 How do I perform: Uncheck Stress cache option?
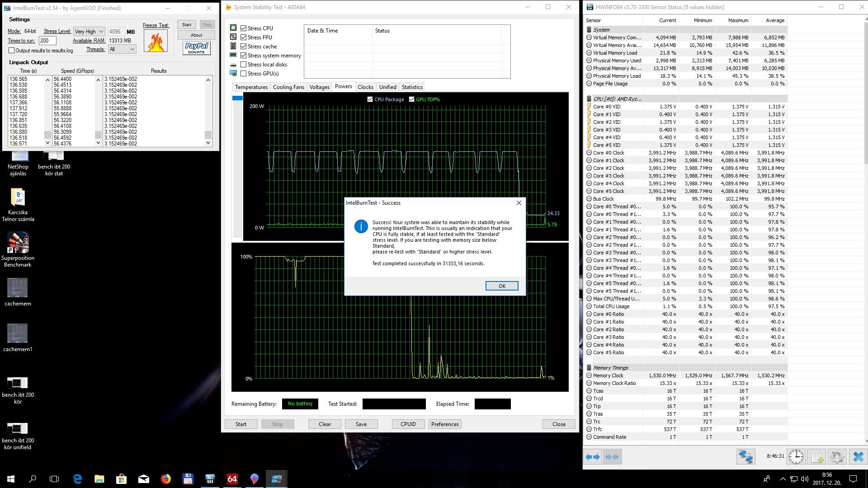pyautogui.click(x=244, y=46)
